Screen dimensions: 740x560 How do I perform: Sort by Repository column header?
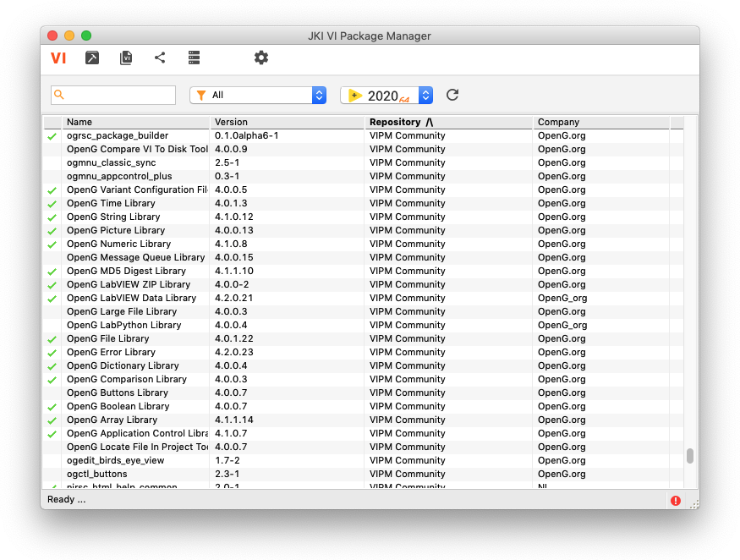click(x=449, y=122)
